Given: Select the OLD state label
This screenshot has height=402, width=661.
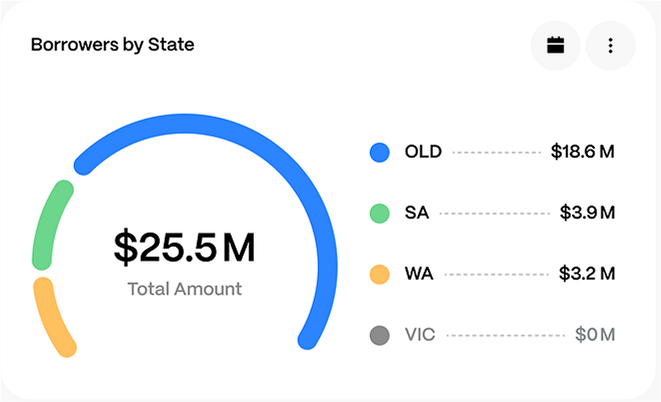Looking at the screenshot, I should click(423, 153).
